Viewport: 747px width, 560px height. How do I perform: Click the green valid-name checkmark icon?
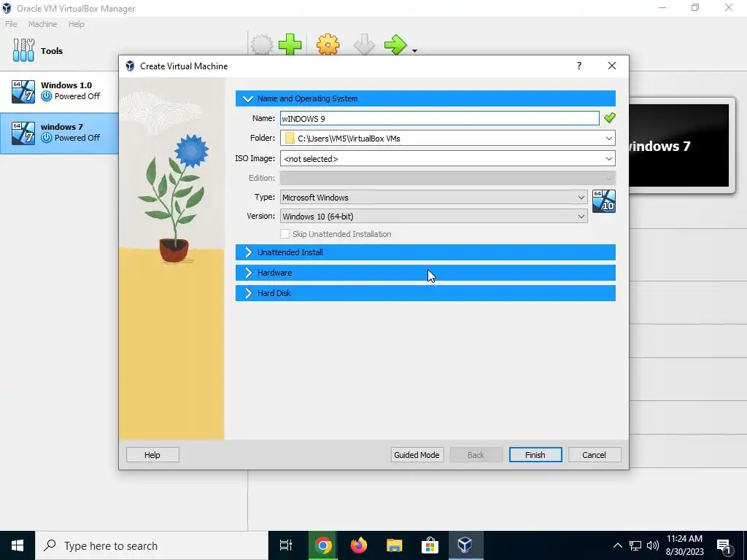[x=609, y=117]
